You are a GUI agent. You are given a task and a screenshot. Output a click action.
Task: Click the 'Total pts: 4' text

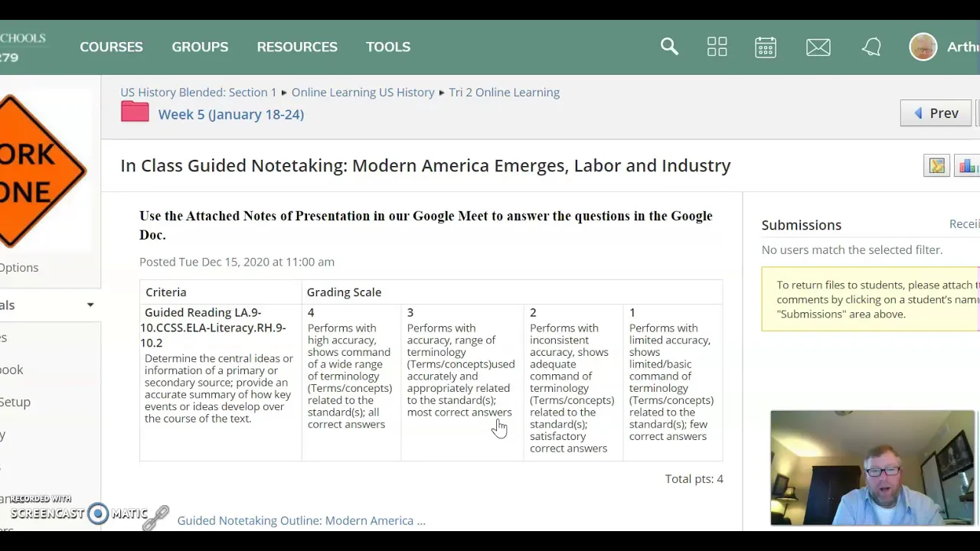(694, 478)
